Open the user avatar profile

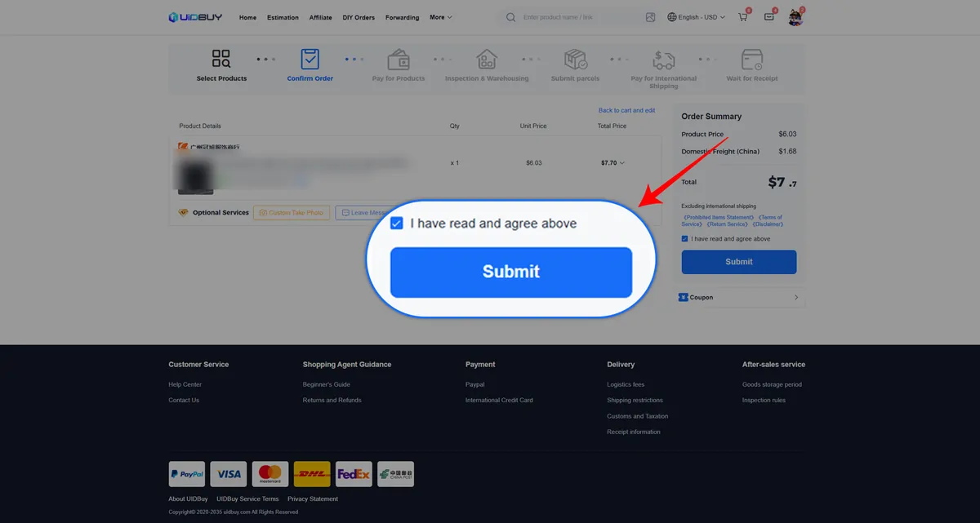(x=795, y=17)
